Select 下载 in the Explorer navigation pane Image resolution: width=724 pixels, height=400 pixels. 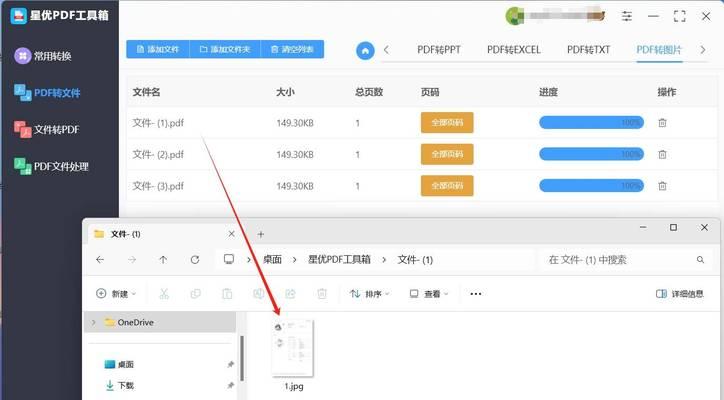click(120, 385)
